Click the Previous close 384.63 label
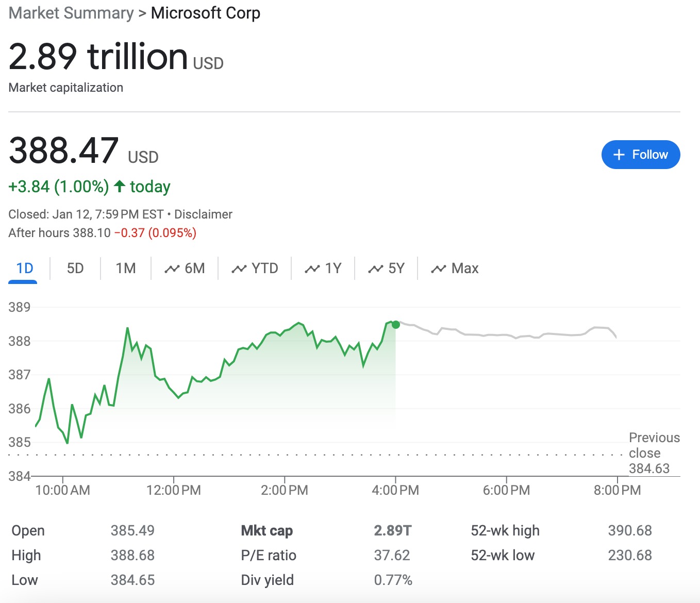Screen dimensions: 700x603 click(654, 453)
